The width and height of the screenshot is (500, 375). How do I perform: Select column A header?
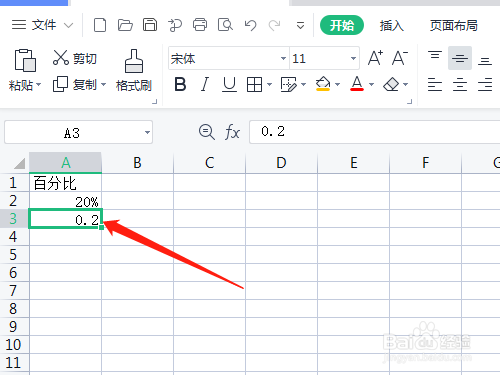tap(65, 163)
